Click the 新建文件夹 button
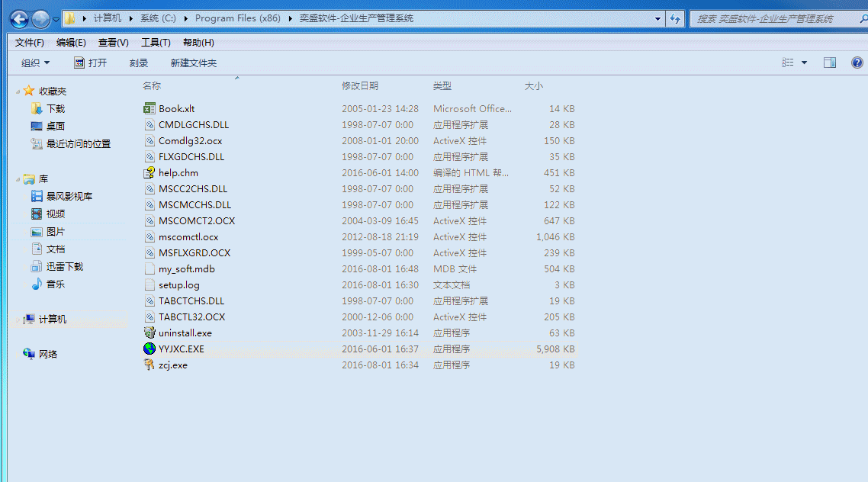 click(193, 63)
